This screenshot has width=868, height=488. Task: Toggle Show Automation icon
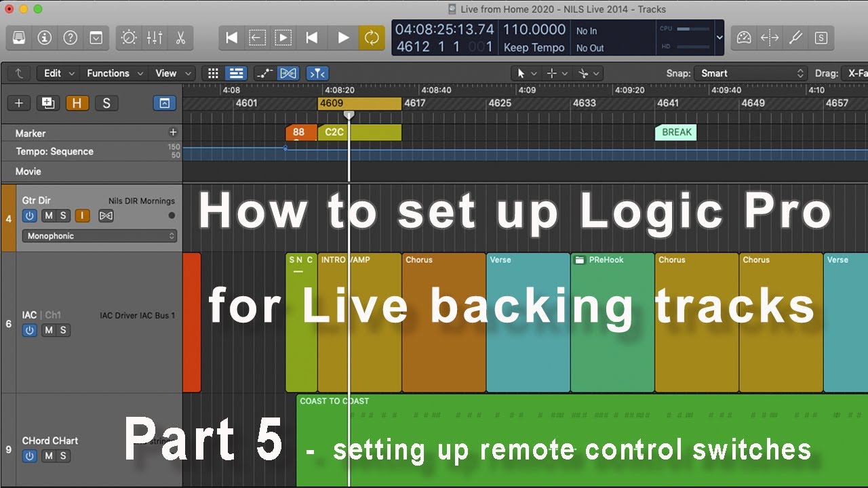pos(264,73)
